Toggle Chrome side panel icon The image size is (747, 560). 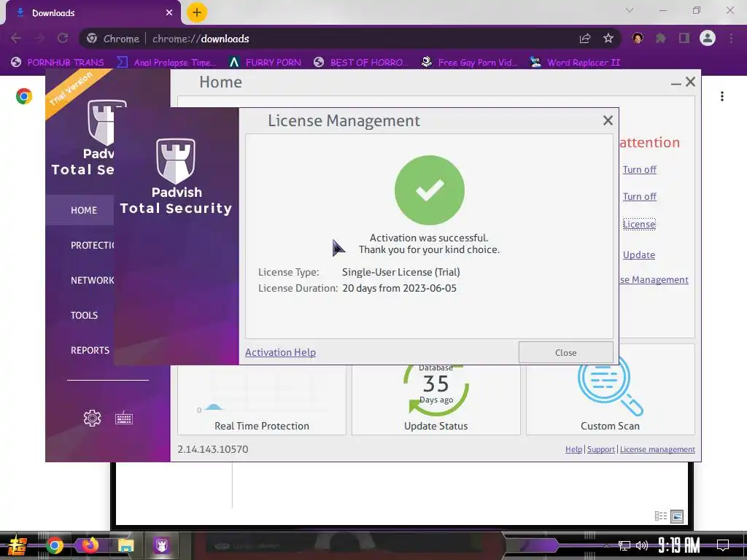pos(684,38)
